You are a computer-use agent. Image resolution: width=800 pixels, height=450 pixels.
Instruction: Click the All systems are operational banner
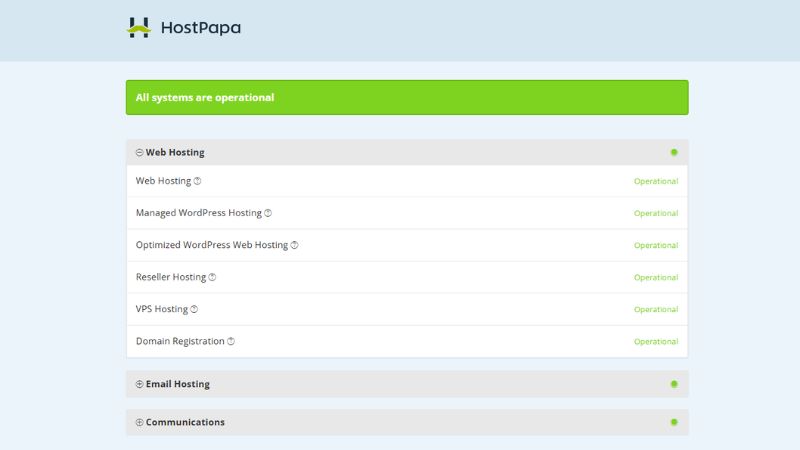[407, 98]
